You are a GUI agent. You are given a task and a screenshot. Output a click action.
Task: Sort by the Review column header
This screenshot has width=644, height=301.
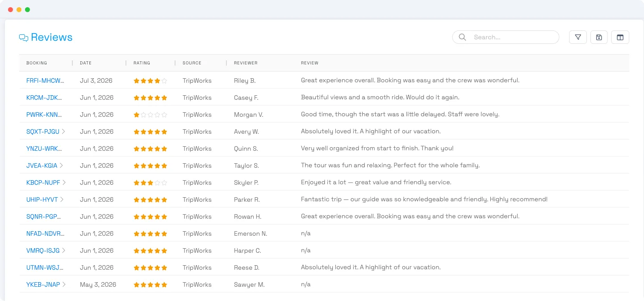coord(309,63)
